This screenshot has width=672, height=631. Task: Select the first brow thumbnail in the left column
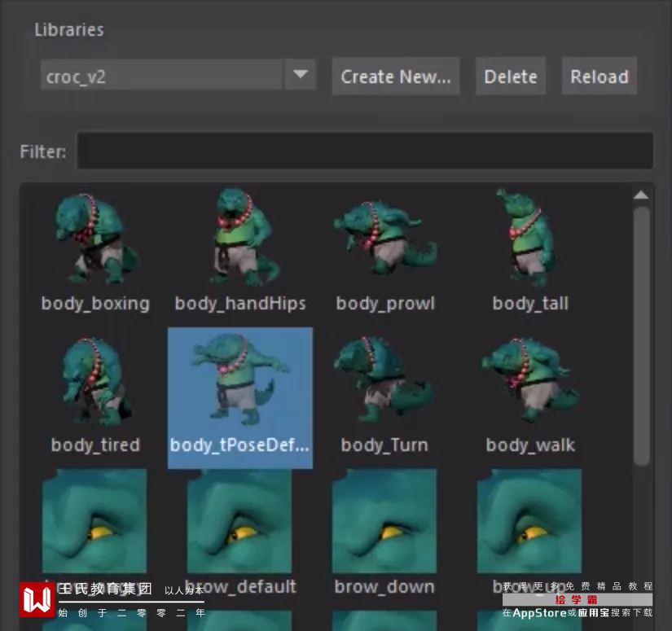[x=94, y=520]
